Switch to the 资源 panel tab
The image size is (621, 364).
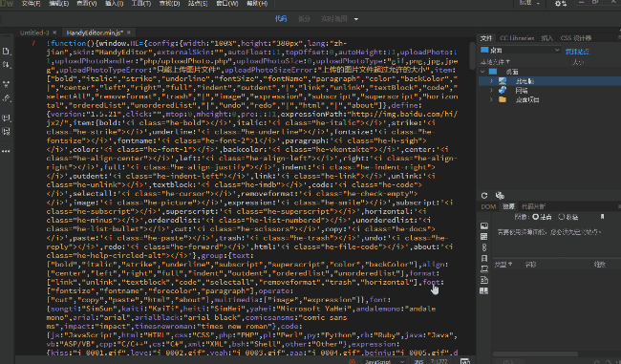508,206
